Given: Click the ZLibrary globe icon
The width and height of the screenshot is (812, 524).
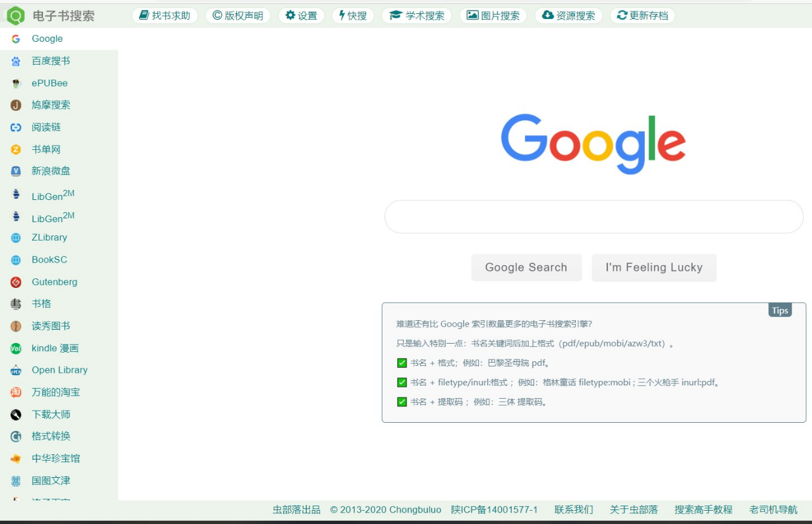Looking at the screenshot, I should click(16, 237).
